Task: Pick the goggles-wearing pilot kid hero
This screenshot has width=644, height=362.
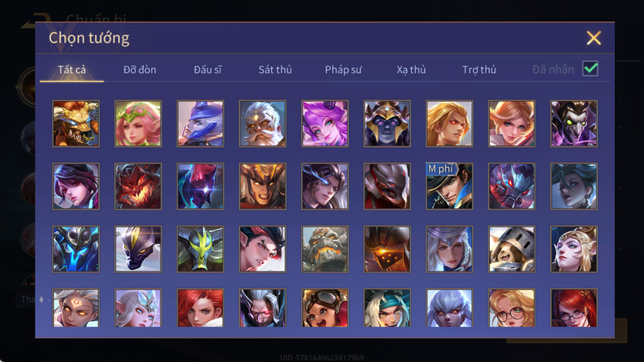Action: (x=325, y=308)
